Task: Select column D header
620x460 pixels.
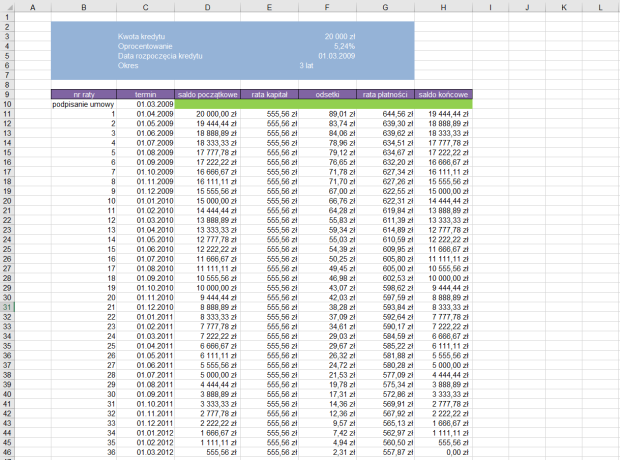Action: click(x=207, y=7)
